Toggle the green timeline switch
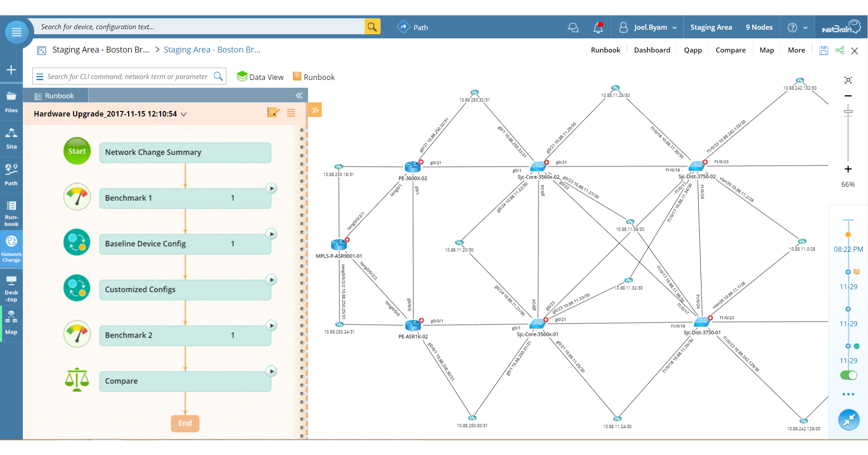 click(x=848, y=375)
